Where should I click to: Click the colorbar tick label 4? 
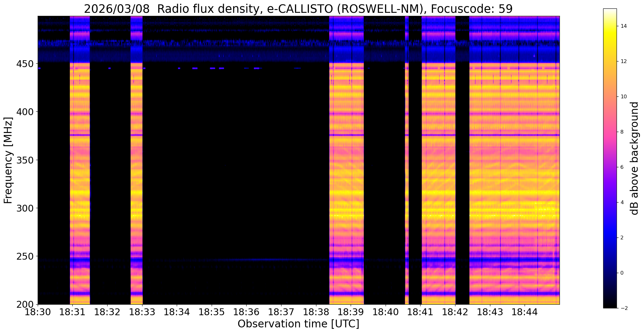[622, 202]
